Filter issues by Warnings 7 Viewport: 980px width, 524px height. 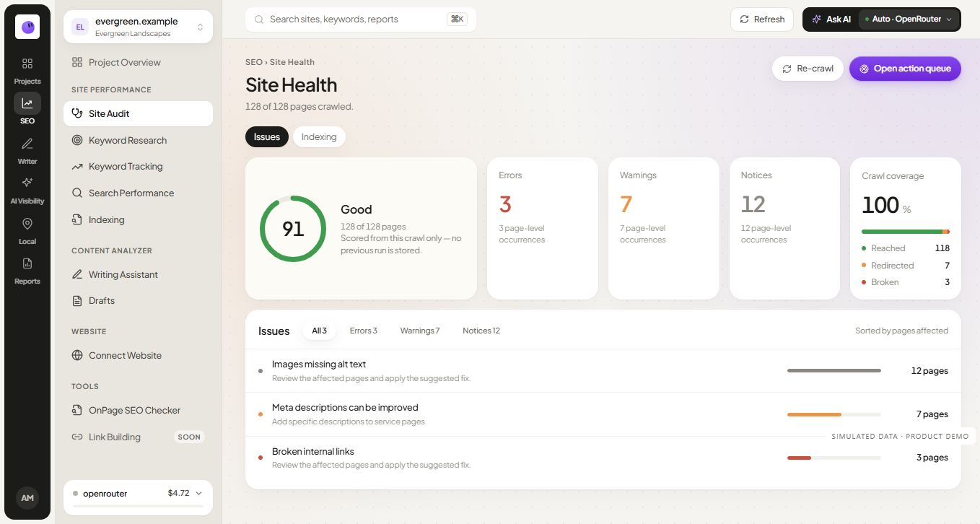click(420, 331)
